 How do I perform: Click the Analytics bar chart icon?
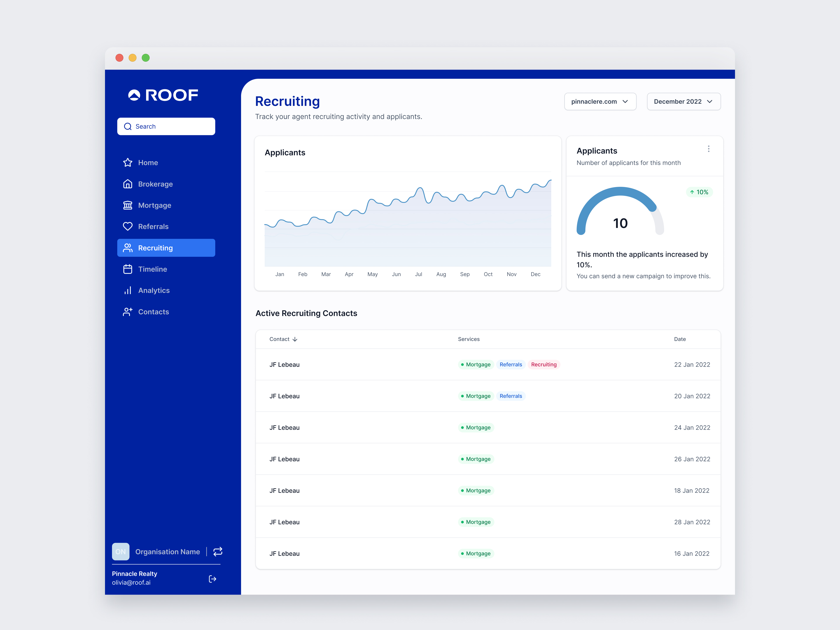[x=128, y=290]
